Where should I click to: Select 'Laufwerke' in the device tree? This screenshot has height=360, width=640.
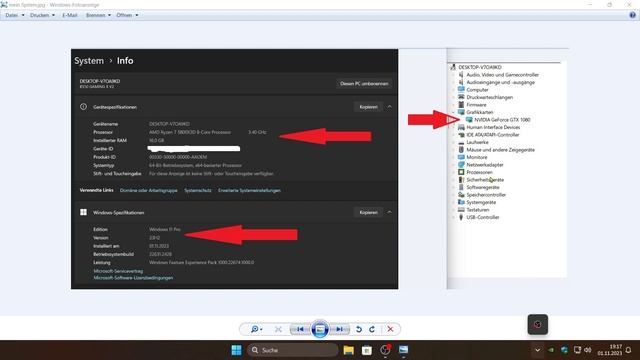pos(477,142)
